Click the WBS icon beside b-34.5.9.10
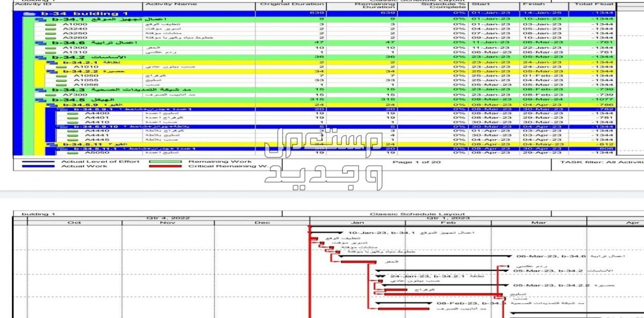Viewport: 644px width, 318px height. click(63, 127)
